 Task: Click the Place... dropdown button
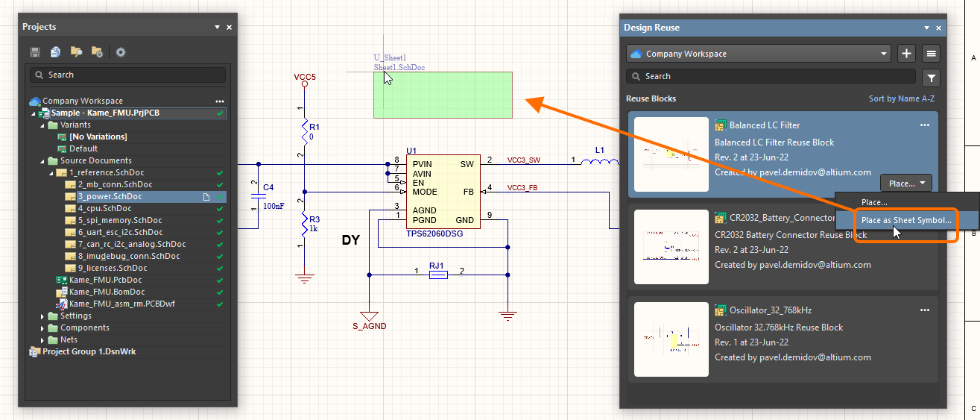pos(905,183)
